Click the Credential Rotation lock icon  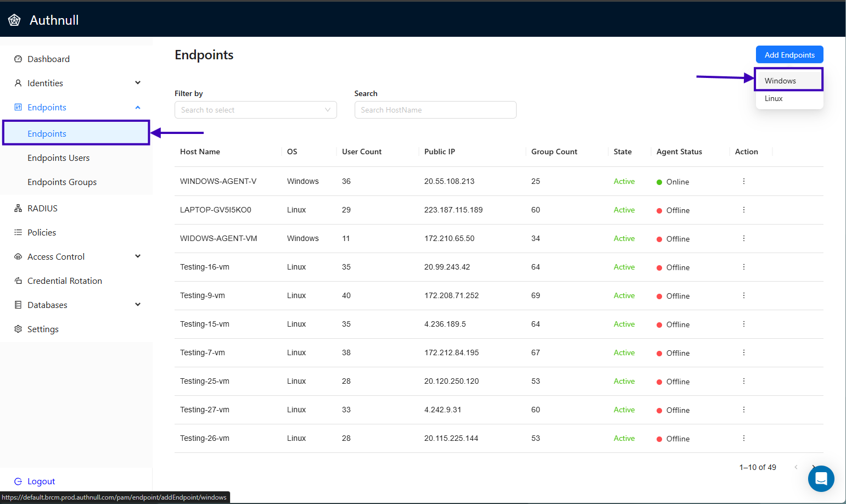click(18, 281)
